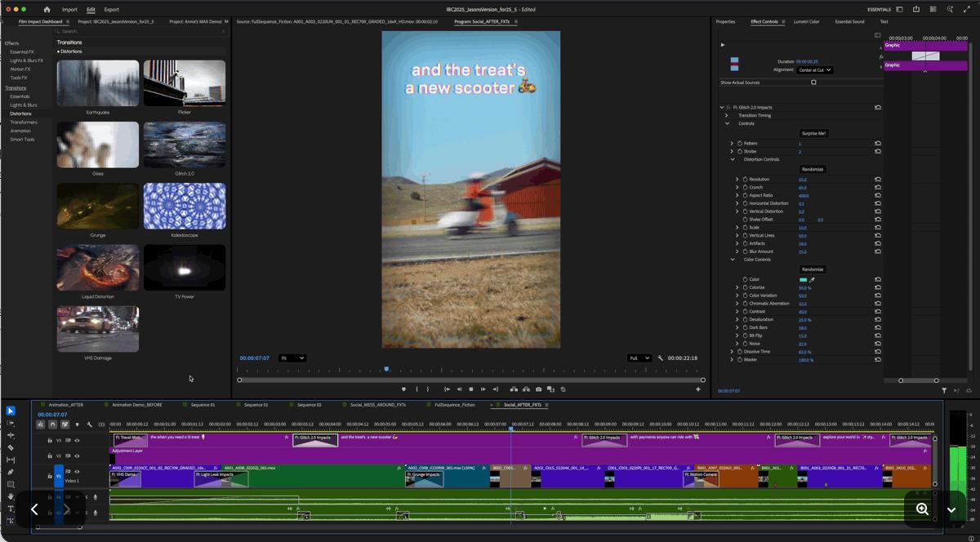Select the Ripple Edit tool

(x=11, y=436)
